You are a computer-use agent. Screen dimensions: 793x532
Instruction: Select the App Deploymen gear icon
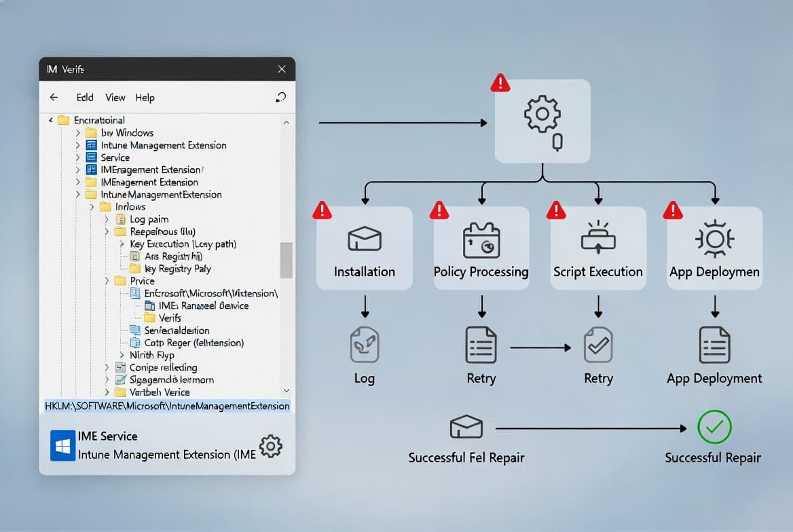[x=715, y=239]
